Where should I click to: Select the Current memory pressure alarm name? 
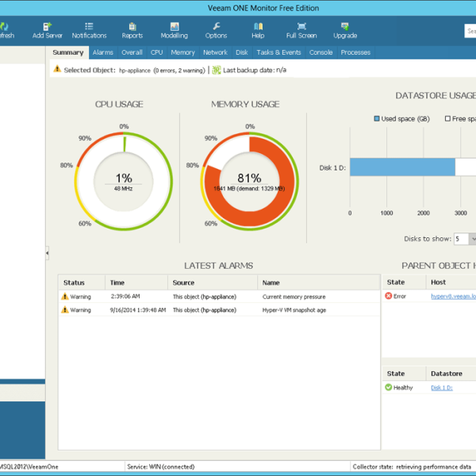coord(294,297)
